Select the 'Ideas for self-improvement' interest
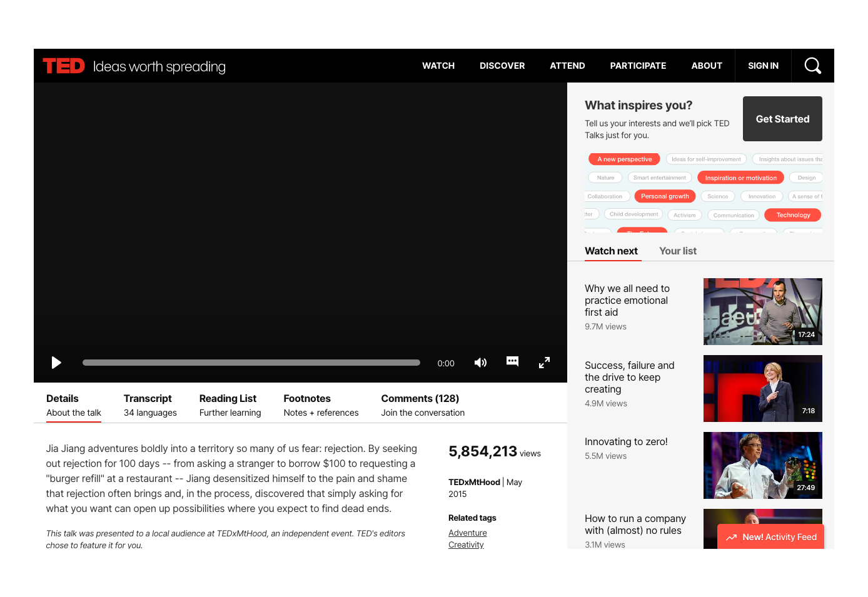The image size is (868, 597). coord(706,159)
